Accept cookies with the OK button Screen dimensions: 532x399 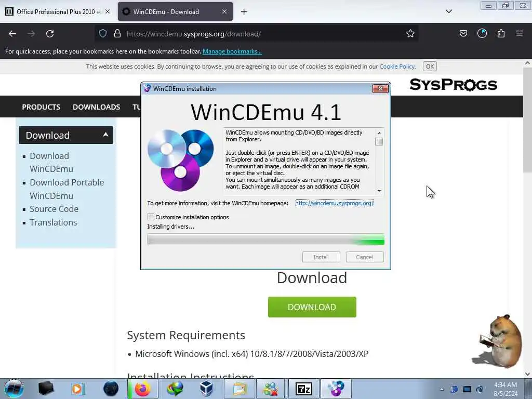[430, 66]
